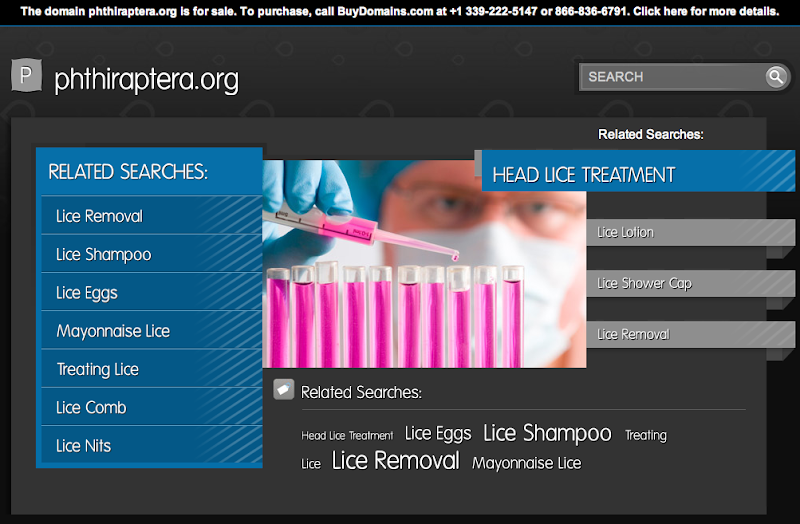800x524 pixels.
Task: Select the HEAD LICE TREATMENT banner
Action: click(638, 171)
